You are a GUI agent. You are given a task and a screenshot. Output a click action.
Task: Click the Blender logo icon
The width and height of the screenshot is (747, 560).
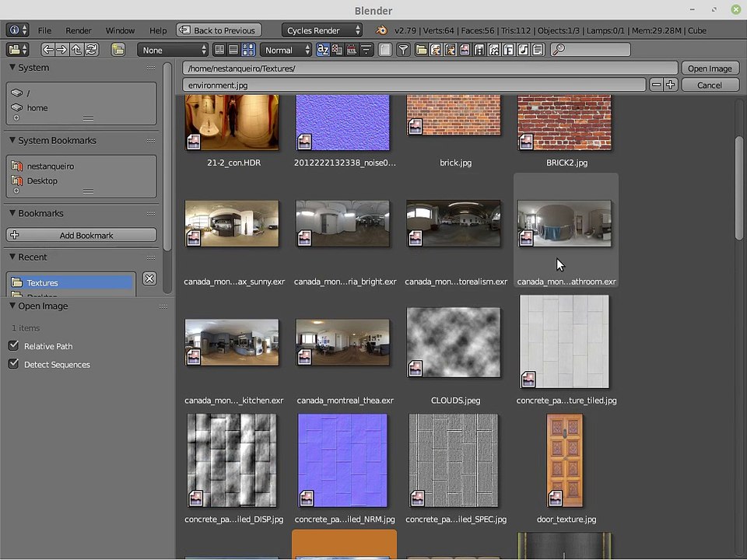(x=381, y=30)
